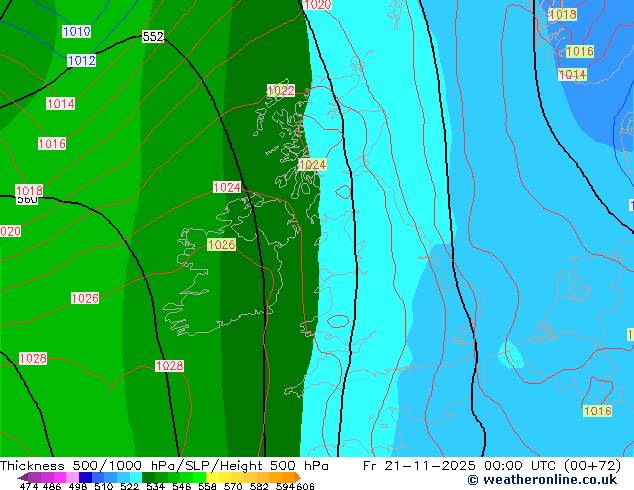The height and width of the screenshot is (490, 634).
Task: Click the darkest green legend swatch at 534
Action: [x=149, y=477]
